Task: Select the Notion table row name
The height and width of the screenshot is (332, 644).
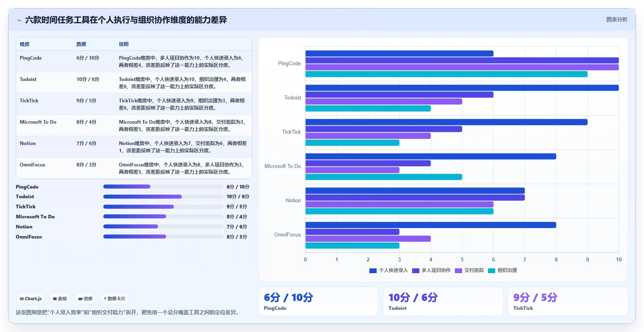Action: 28,143
